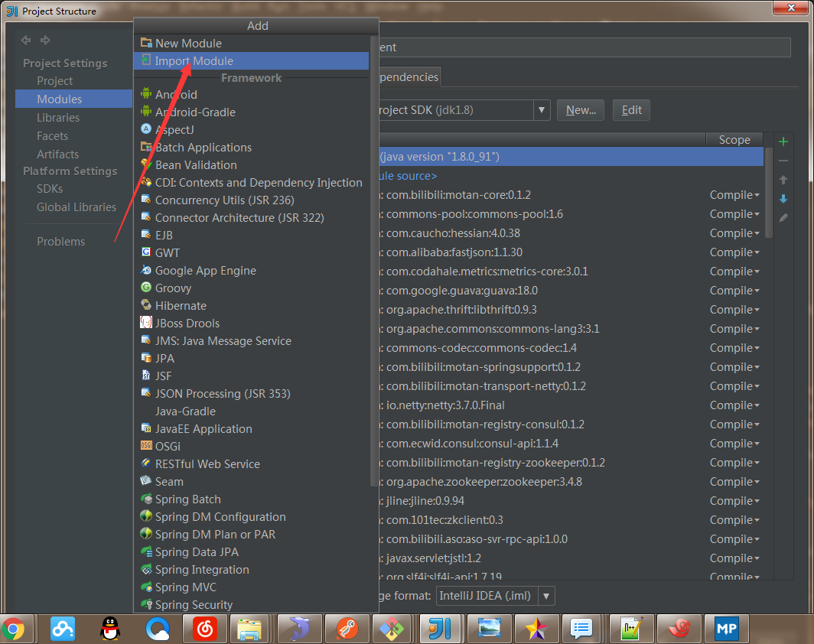This screenshot has width=814, height=644.
Task: Open Compile scope dropdown for guava:18.0
Action: click(734, 290)
